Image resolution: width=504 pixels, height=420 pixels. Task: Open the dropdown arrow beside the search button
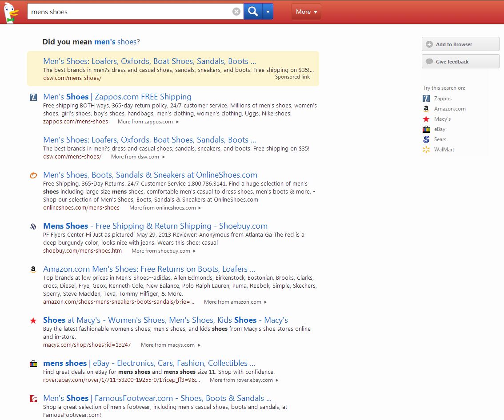[268, 12]
